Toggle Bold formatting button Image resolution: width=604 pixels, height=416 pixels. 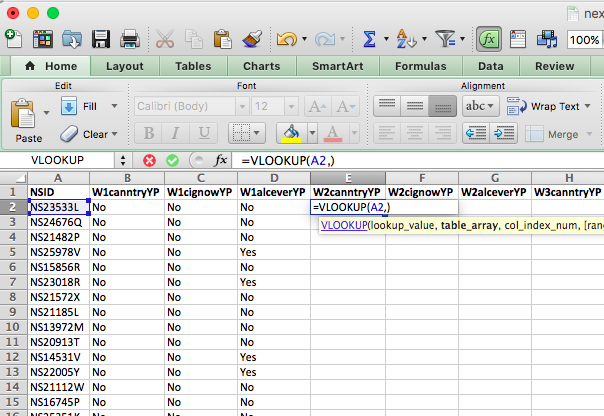pos(148,133)
